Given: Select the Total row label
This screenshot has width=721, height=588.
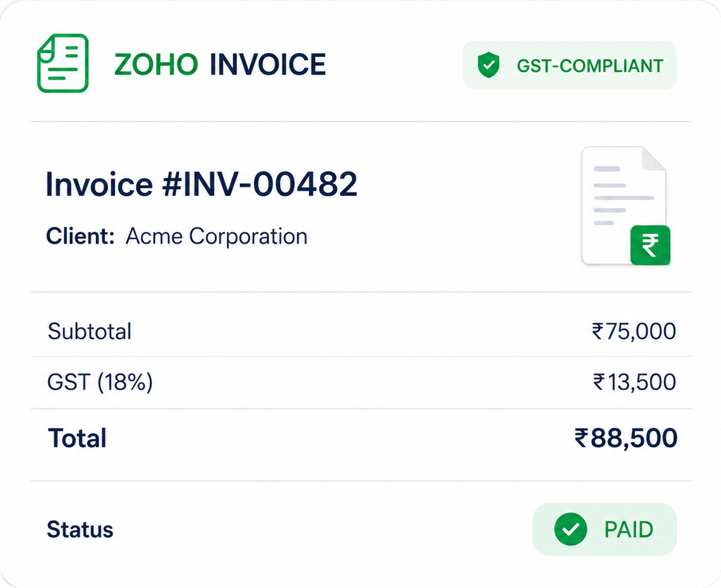Looking at the screenshot, I should 77,438.
